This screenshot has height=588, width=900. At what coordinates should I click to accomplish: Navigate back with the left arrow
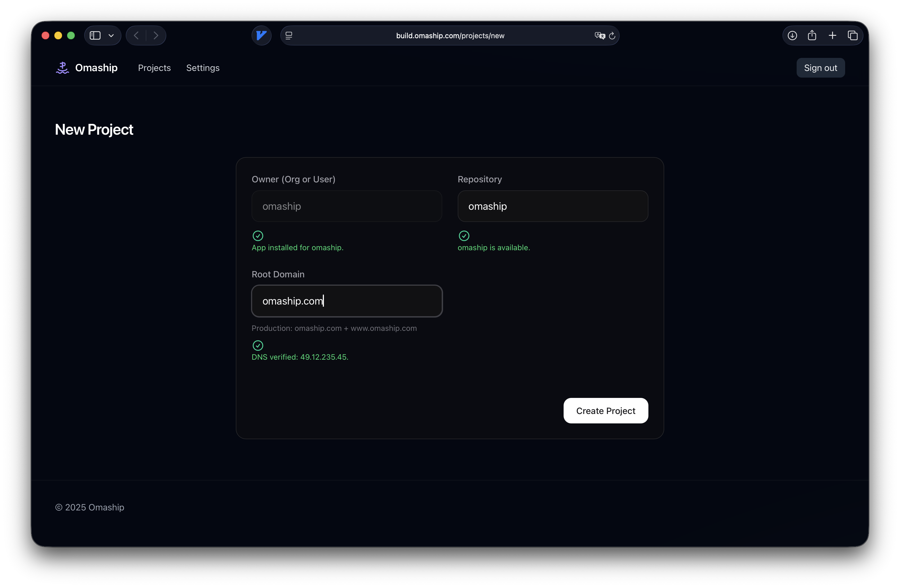coord(136,35)
